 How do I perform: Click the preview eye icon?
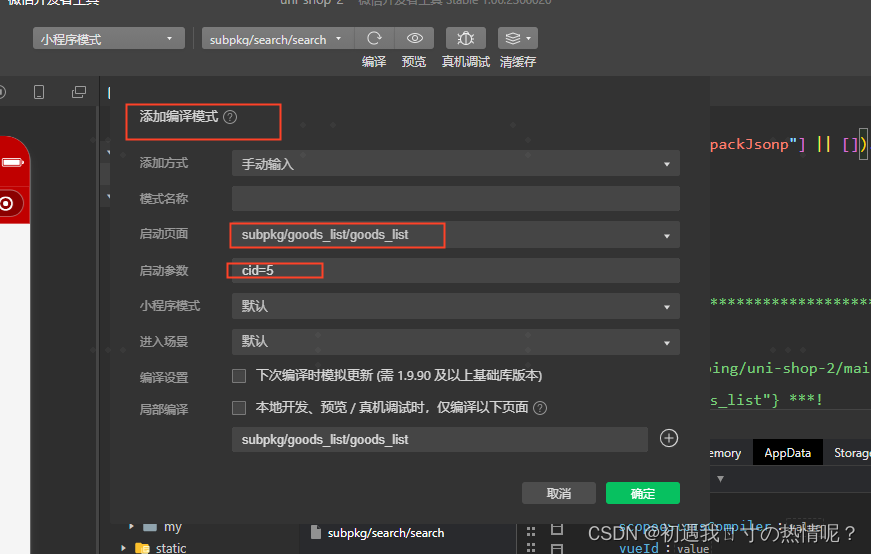[414, 38]
